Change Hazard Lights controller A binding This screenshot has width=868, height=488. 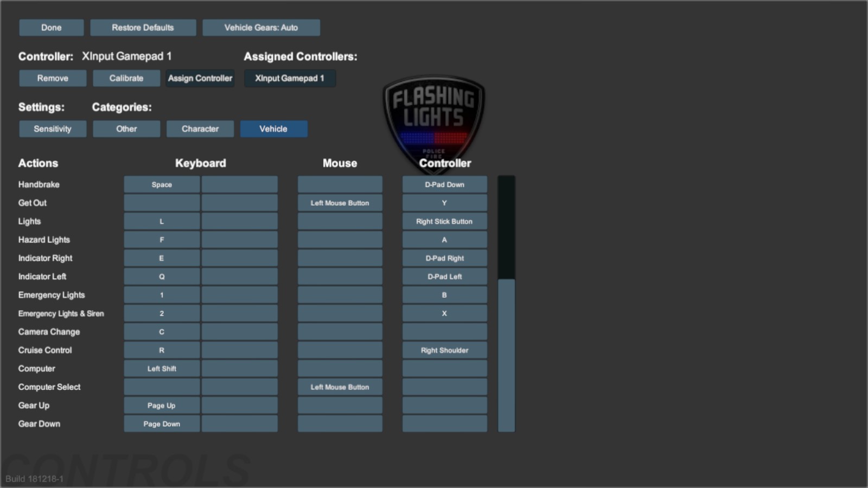[445, 240]
